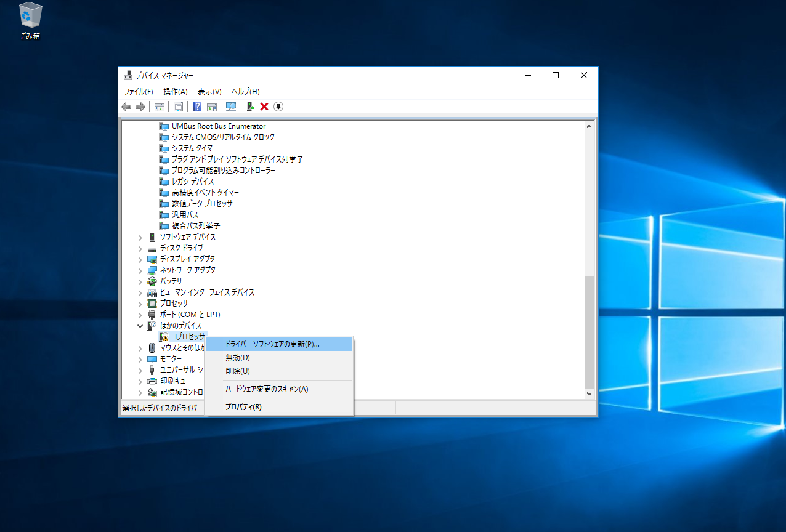Click the ソフトウェア デバイス category icon
786x532 pixels.
click(x=152, y=237)
